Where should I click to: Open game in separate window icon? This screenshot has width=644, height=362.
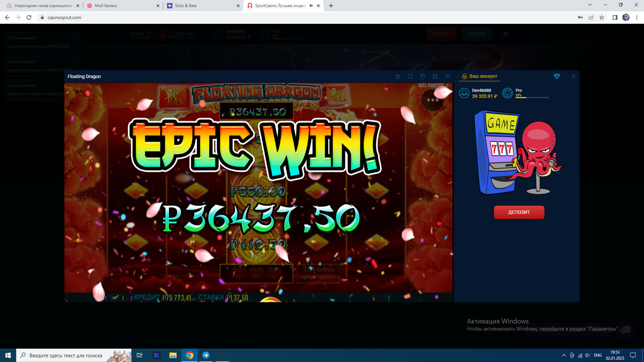pyautogui.click(x=423, y=76)
